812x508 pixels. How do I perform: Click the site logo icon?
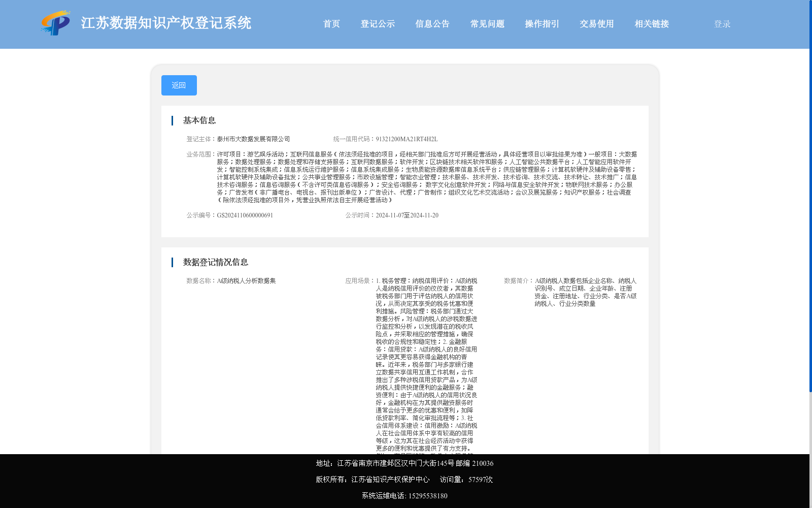coord(56,23)
